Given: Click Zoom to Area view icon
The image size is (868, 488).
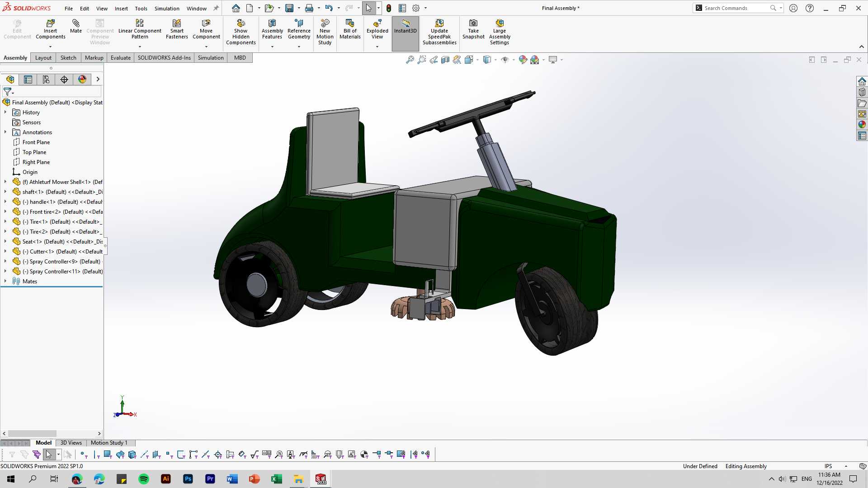Looking at the screenshot, I should point(422,60).
